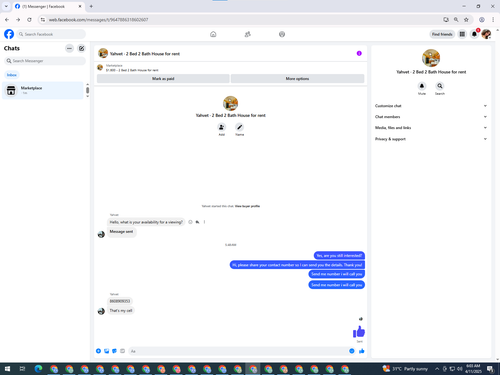Click the Search Messenger field

point(45,61)
